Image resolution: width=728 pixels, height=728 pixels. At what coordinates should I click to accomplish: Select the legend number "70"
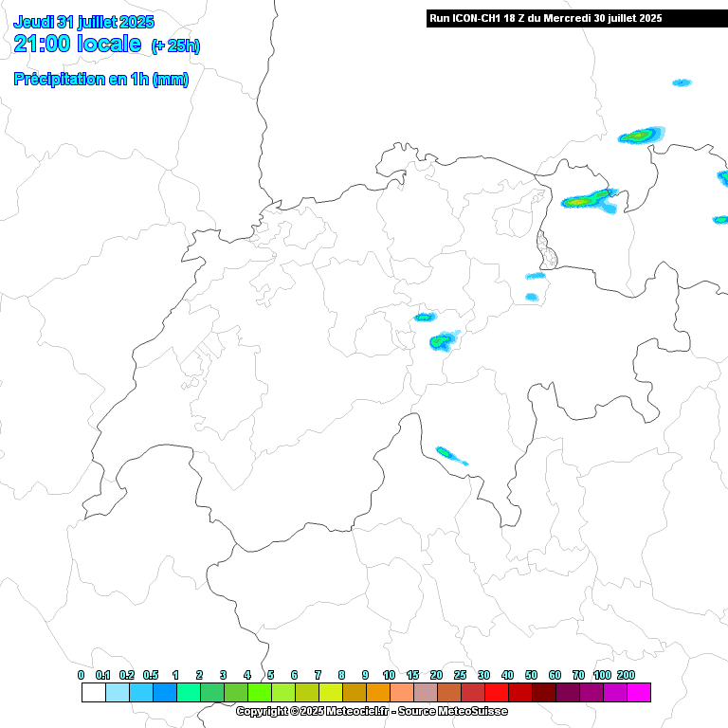pos(578,675)
